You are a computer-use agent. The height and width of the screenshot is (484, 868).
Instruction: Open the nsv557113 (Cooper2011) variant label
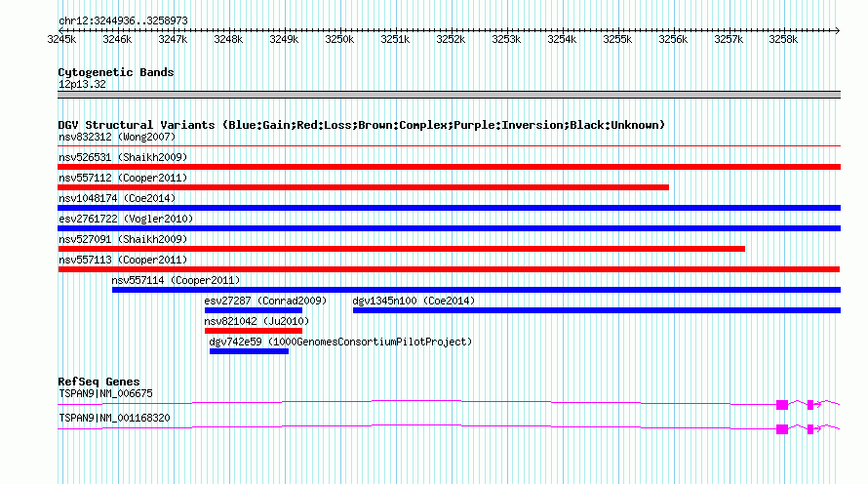[123, 260]
